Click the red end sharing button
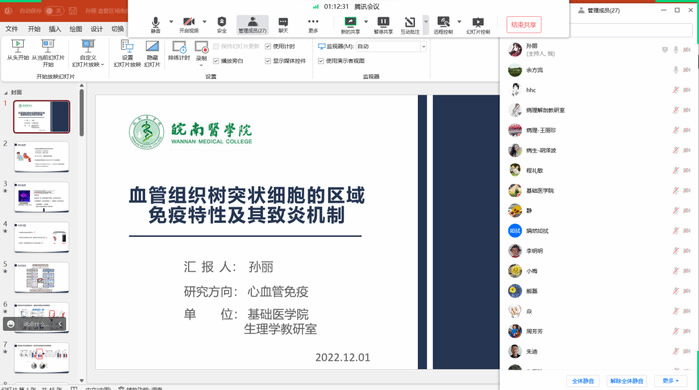Image resolution: width=699 pixels, height=390 pixels. (524, 25)
